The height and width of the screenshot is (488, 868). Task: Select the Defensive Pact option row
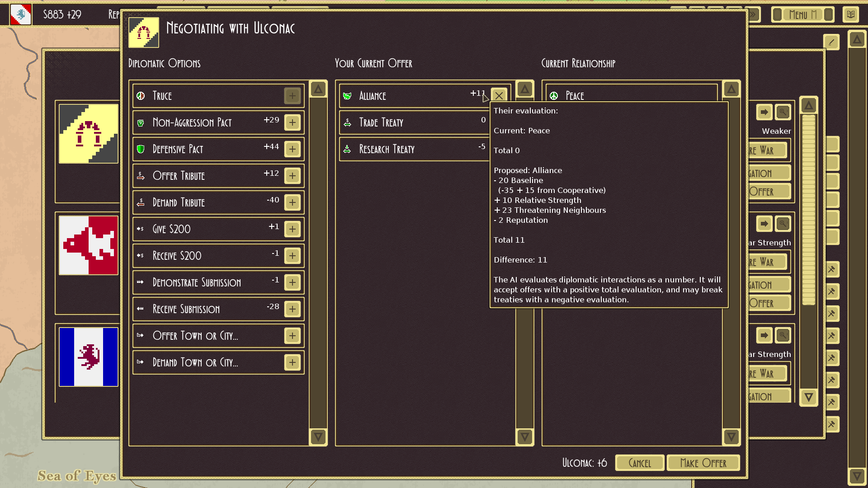pos(218,149)
